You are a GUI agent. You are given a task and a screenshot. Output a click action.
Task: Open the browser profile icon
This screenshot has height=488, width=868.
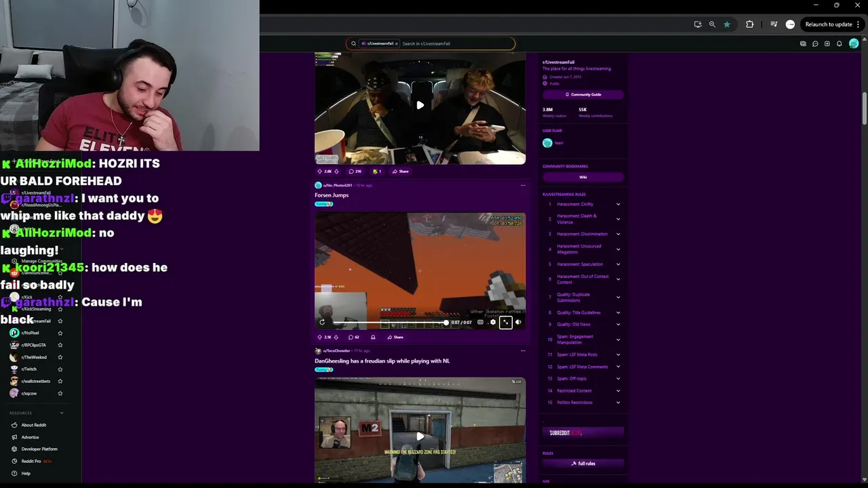pos(790,24)
